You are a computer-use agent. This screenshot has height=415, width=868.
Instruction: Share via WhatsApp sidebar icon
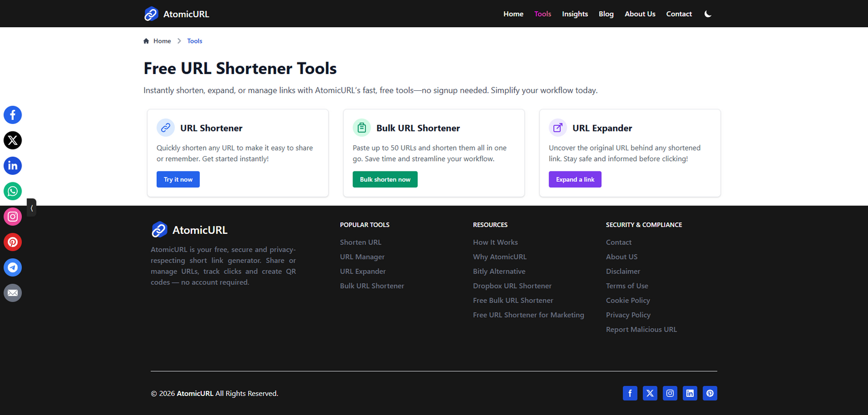tap(13, 191)
